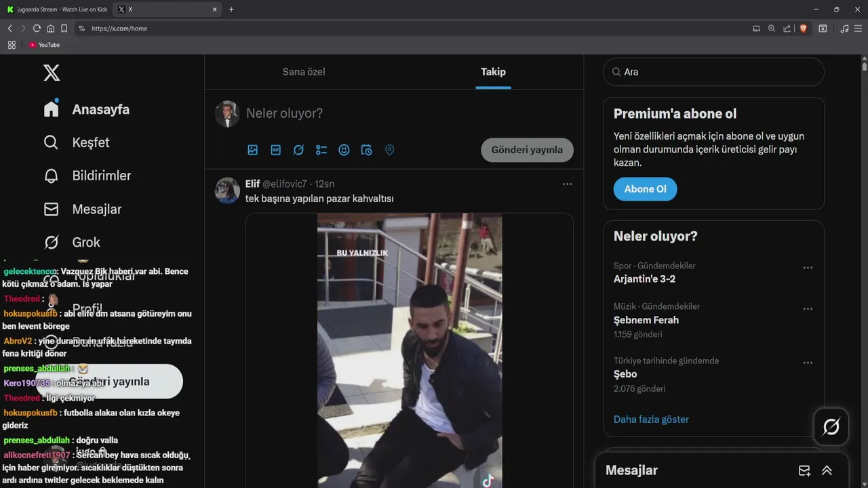Open the Şebnem Ferah trending topic

point(646,320)
